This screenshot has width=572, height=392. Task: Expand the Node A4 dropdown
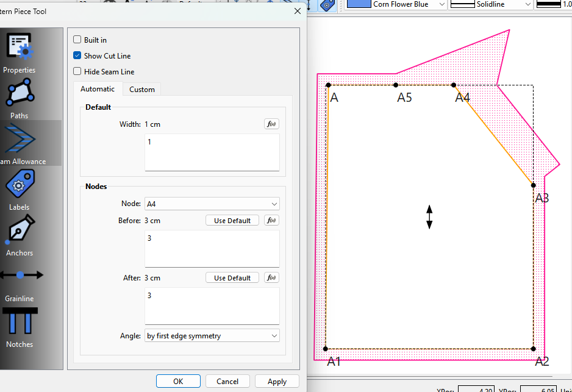pyautogui.click(x=212, y=204)
